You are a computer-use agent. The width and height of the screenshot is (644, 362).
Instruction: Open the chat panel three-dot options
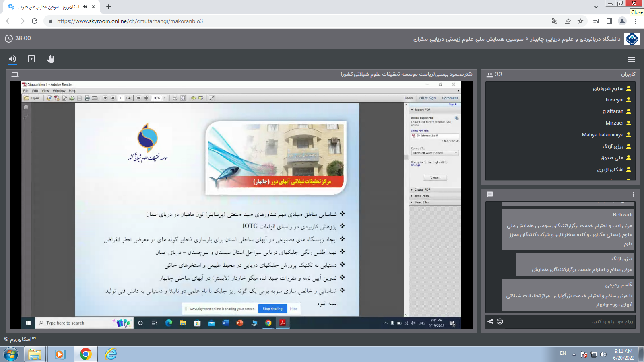point(633,195)
